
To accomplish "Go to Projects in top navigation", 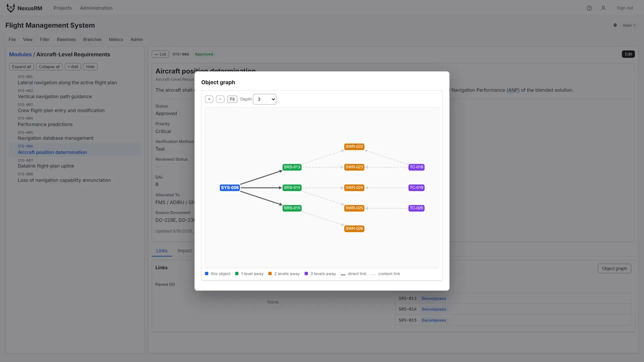I will (x=63, y=8).
